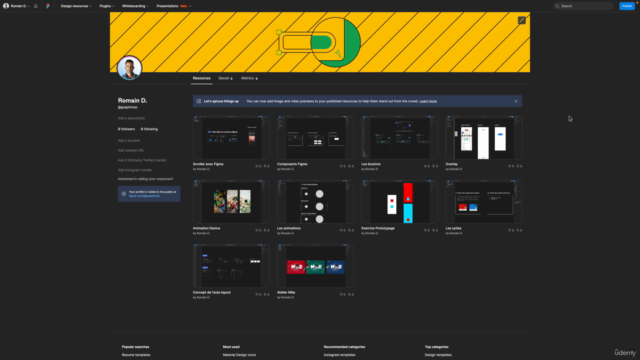Click the image icon in the spruce banner
The height and width of the screenshot is (360, 640).
[x=199, y=101]
